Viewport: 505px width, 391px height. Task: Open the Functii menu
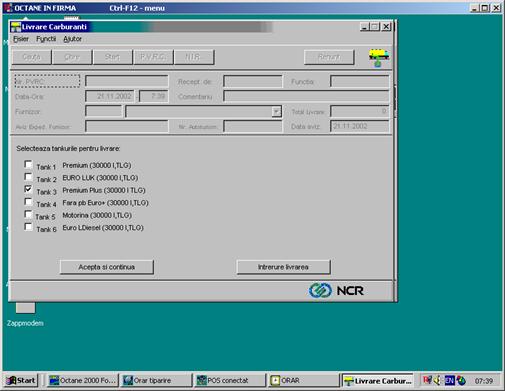click(x=46, y=39)
